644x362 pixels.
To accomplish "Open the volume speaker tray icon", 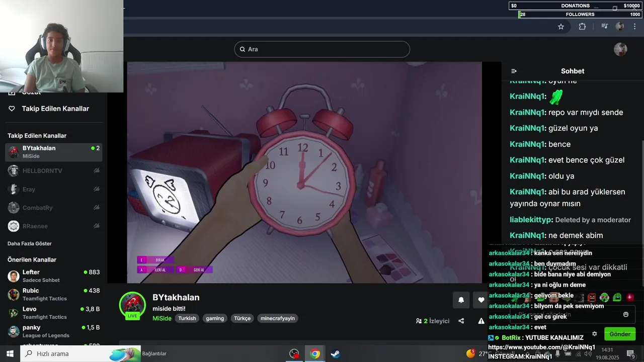I will pyautogui.click(x=588, y=354).
